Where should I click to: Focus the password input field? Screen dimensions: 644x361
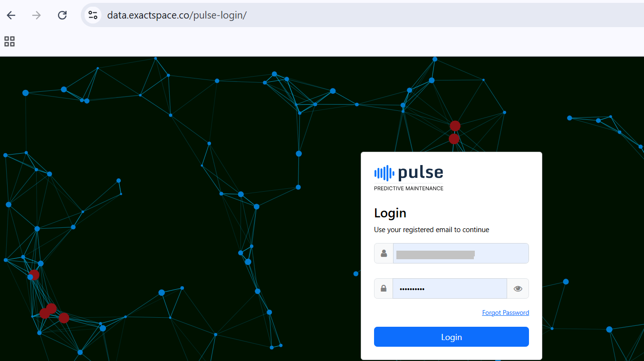click(x=449, y=288)
